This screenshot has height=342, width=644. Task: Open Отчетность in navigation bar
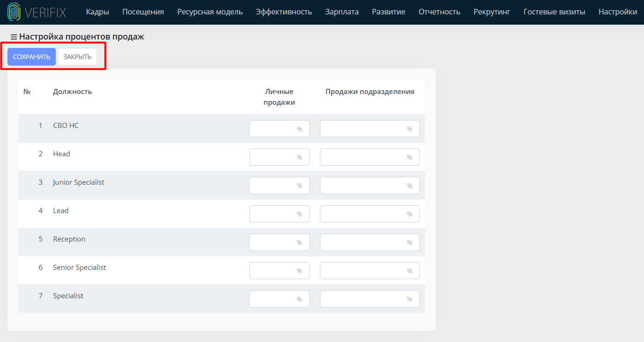(439, 12)
